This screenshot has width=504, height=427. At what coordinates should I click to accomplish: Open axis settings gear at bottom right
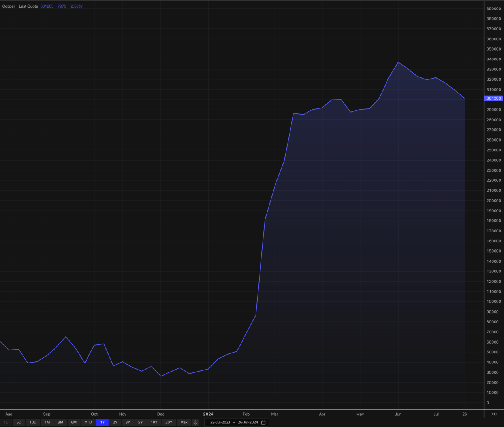[494, 414]
